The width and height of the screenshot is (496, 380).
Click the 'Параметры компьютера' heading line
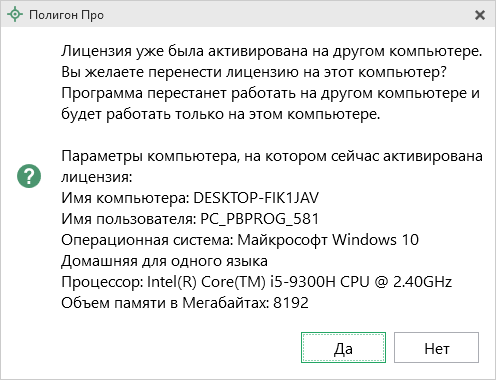tap(272, 156)
